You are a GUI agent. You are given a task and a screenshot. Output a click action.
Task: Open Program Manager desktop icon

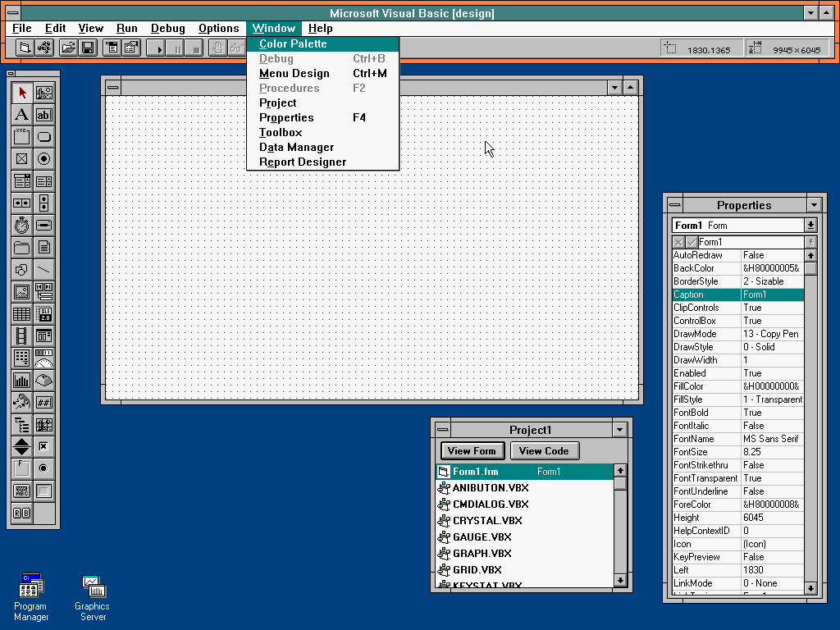click(31, 597)
